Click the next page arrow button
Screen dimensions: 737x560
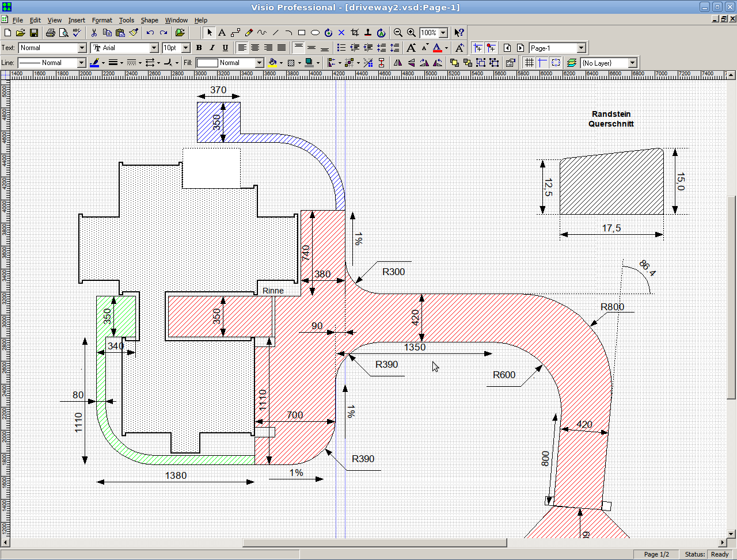coord(521,48)
